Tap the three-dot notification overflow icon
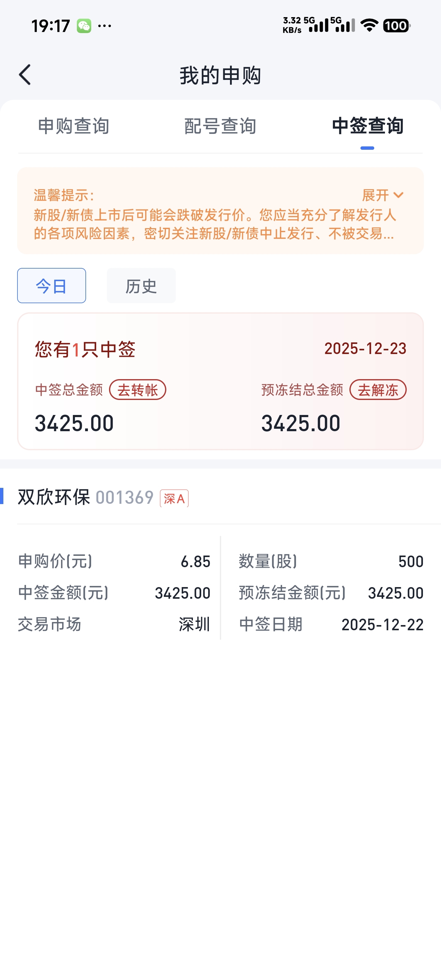The width and height of the screenshot is (441, 980). [105, 26]
